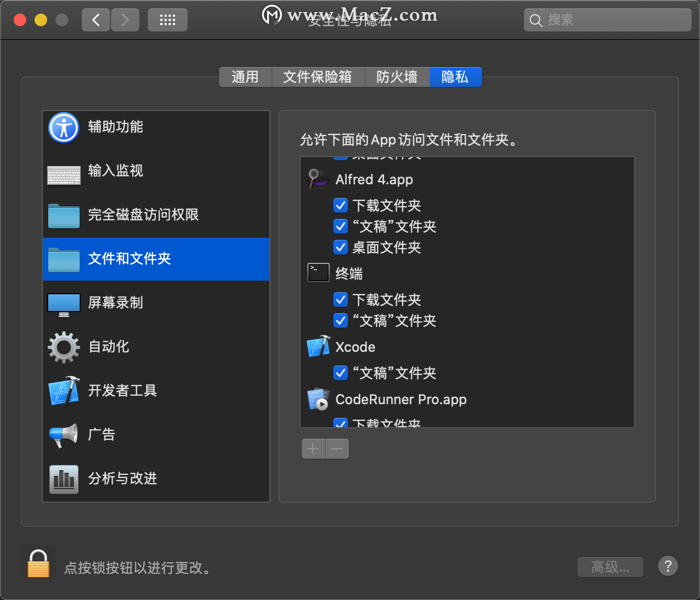This screenshot has width=700, height=600.
Task: Click the folder icon beside 完全磁盘访问权限
Action: click(x=64, y=216)
